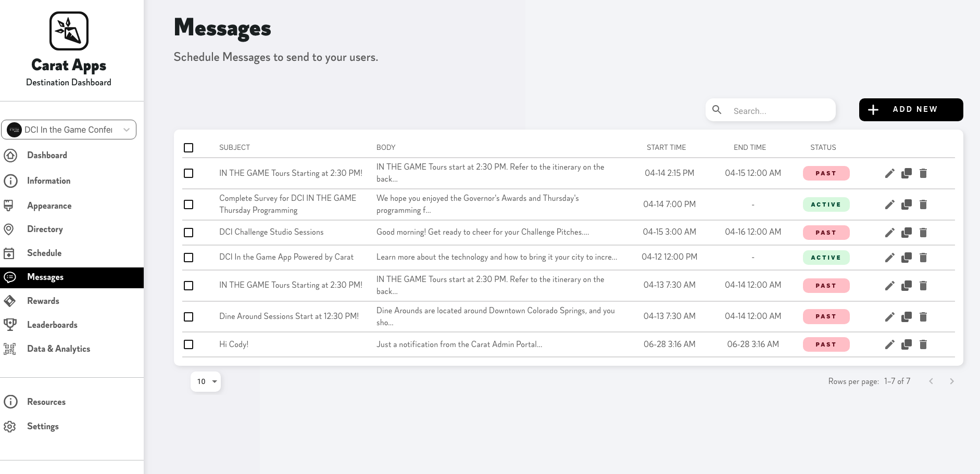Screen dimensions: 980x474
Task: Delete the 'DCI In the Game App' message
Action: [923, 258]
